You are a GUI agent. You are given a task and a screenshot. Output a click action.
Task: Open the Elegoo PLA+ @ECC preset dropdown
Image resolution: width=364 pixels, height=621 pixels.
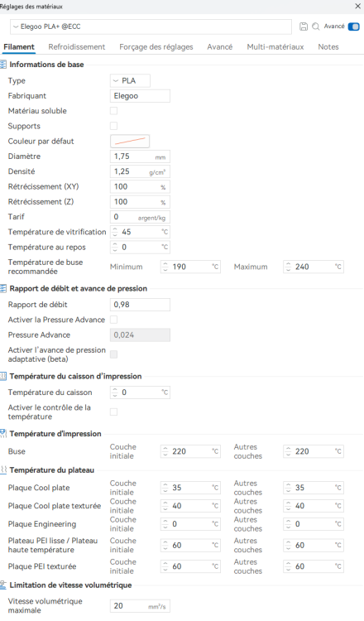tap(151, 26)
